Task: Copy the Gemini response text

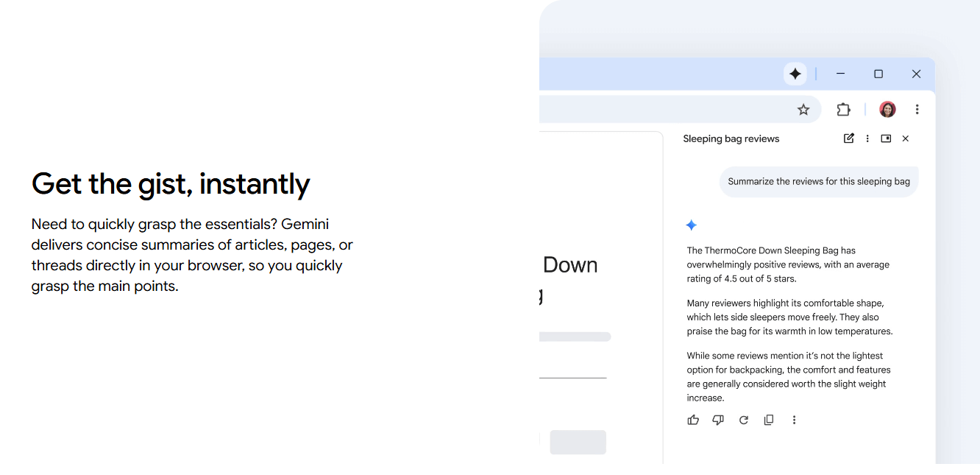Action: pyautogui.click(x=769, y=420)
